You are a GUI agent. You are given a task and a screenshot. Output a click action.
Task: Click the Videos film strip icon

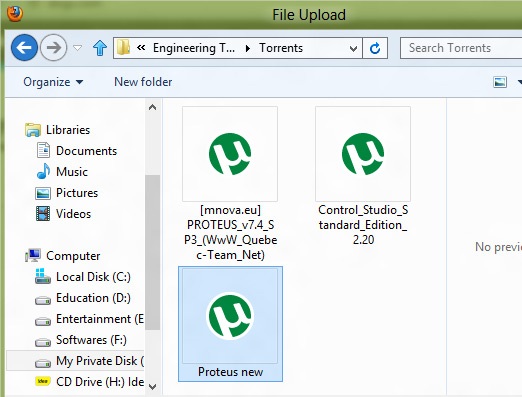[x=43, y=214]
